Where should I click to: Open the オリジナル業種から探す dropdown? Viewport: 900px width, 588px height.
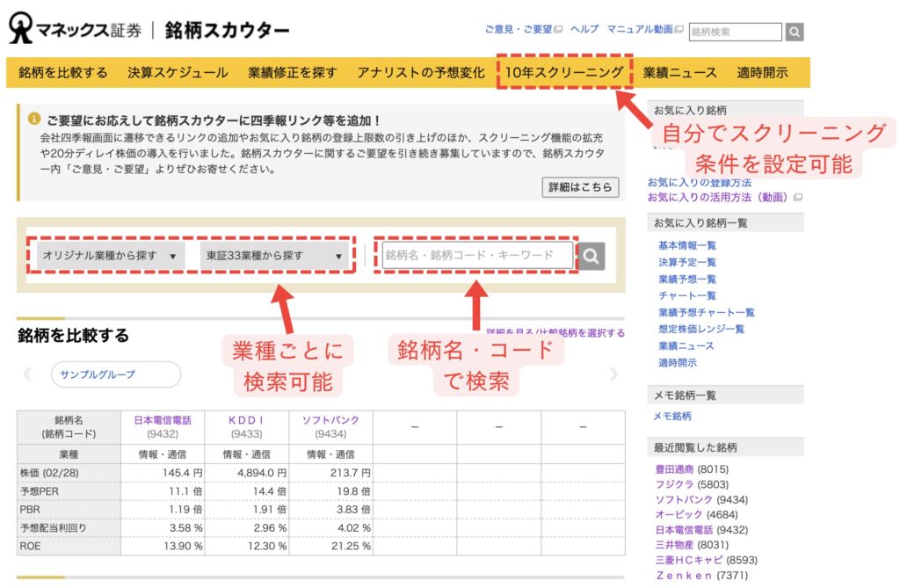tap(110, 256)
